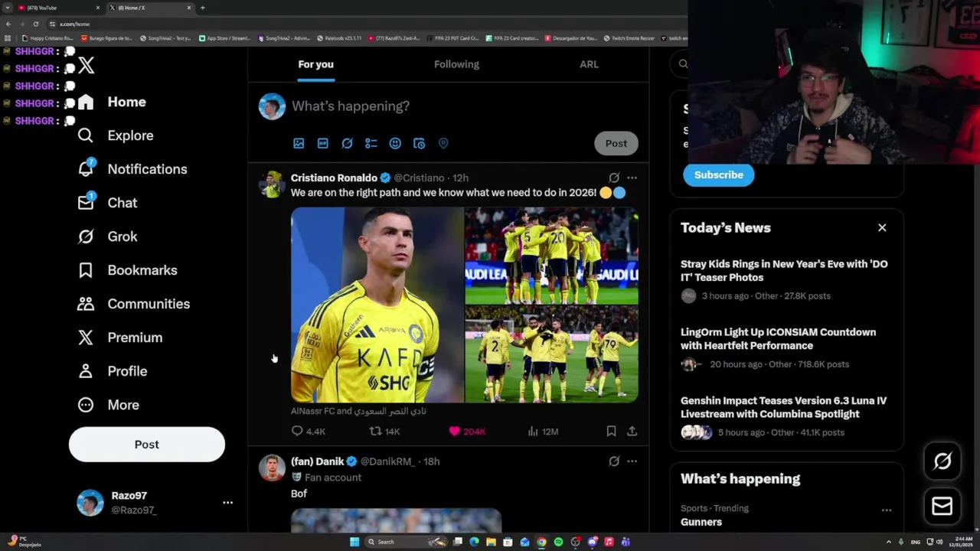Share Cristiano's post
This screenshot has width=980, height=551.
pyautogui.click(x=632, y=432)
